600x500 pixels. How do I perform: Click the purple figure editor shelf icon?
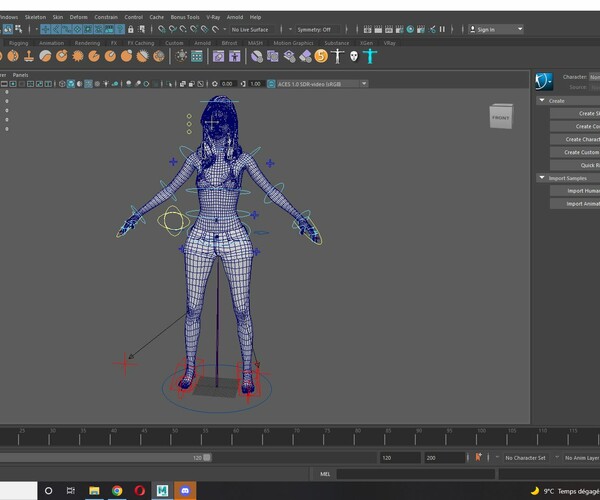(x=234, y=56)
